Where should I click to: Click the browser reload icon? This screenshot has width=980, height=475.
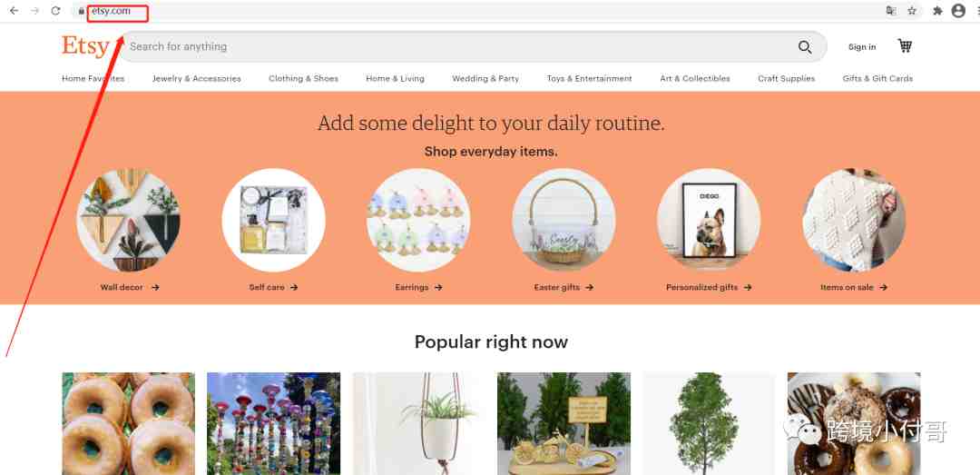[x=55, y=11]
